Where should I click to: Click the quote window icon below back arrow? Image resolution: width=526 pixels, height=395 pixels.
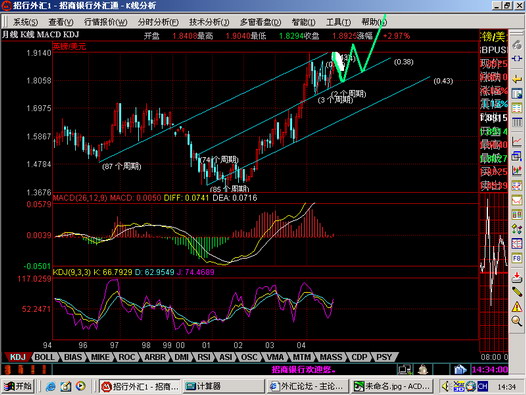coord(517,94)
